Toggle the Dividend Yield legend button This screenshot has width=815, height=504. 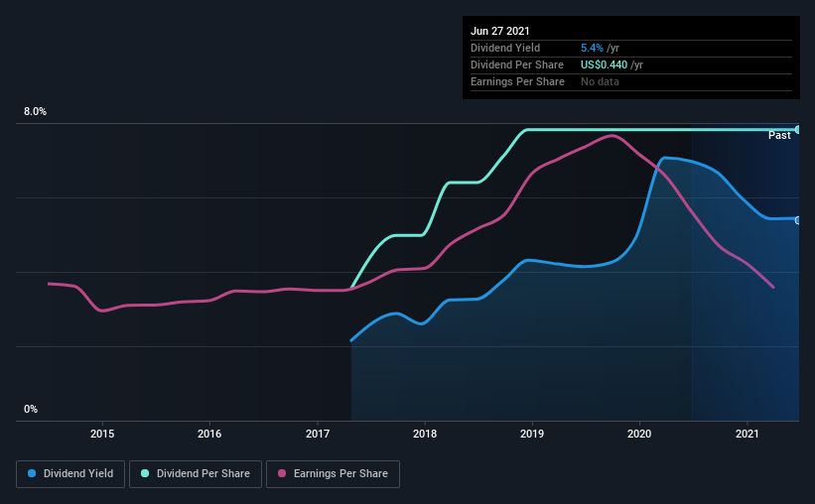pos(70,474)
